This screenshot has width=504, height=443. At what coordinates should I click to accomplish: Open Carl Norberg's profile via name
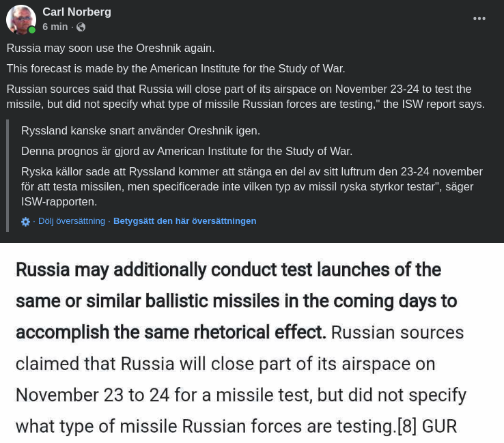point(76,12)
